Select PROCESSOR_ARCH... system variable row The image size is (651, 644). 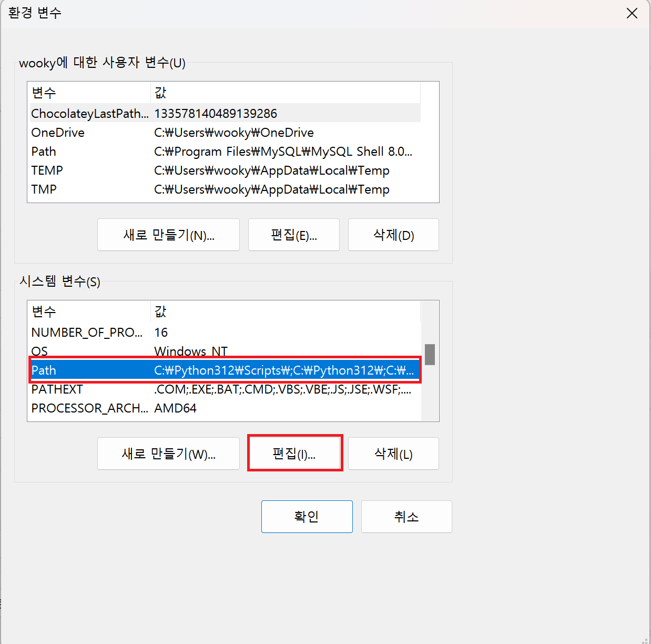click(225, 408)
